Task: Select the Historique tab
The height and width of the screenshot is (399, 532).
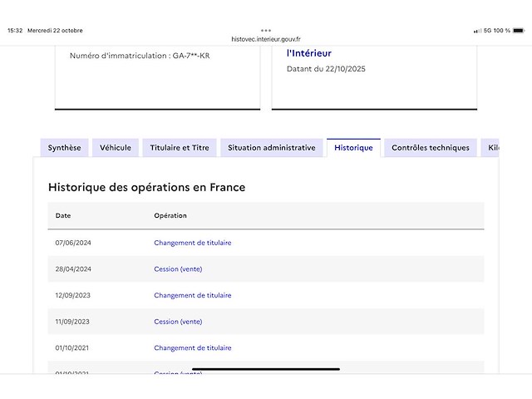Action: tap(353, 148)
